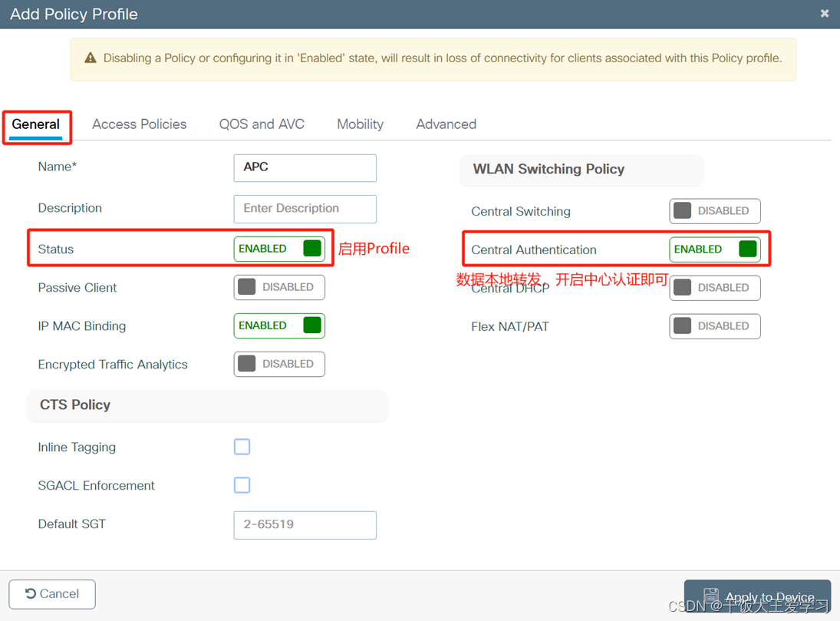Click the undo icon inside the Cancel button
This screenshot has width=840, height=621.
coord(31,593)
